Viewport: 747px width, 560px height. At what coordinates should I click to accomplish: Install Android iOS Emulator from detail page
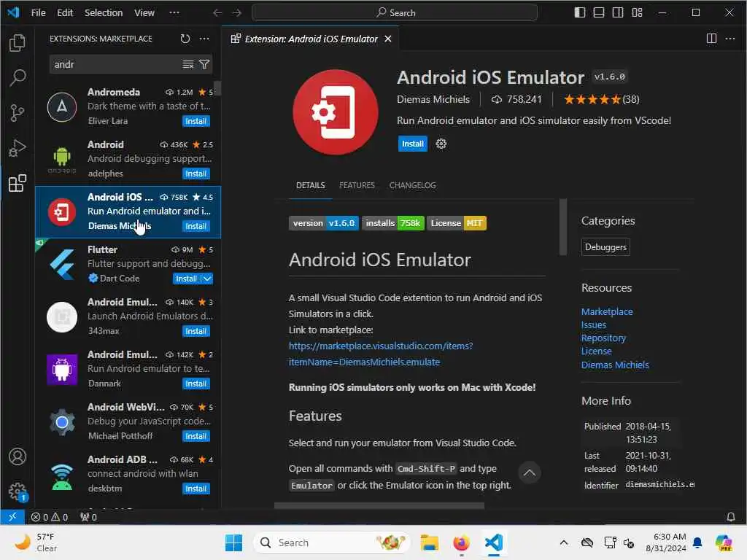coord(413,144)
